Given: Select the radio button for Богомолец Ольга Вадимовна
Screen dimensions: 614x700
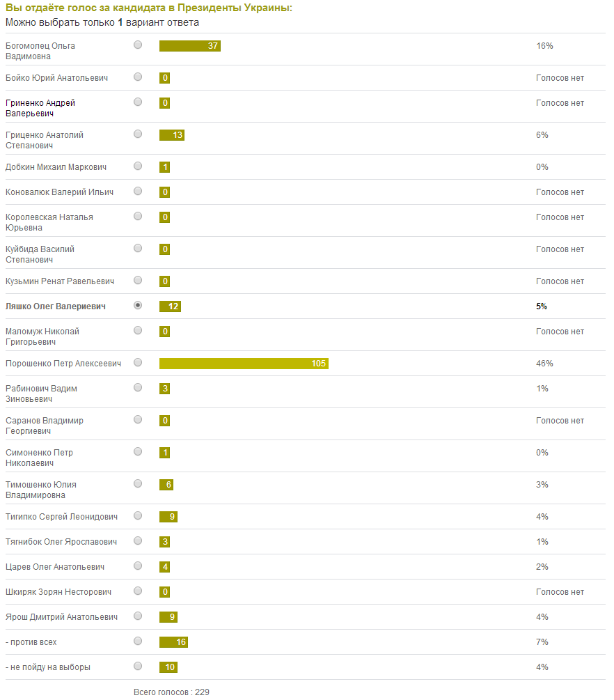Looking at the screenshot, I should [x=138, y=45].
